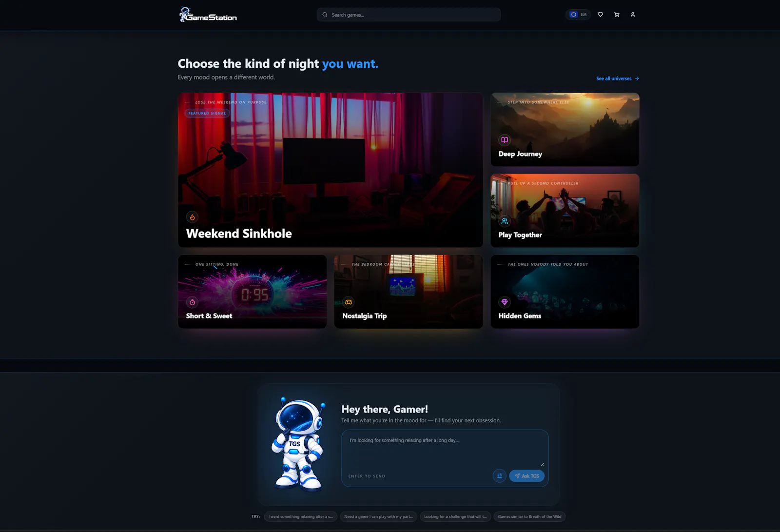Image resolution: width=780 pixels, height=532 pixels.
Task: Open the Play Together card
Action: coord(565,210)
